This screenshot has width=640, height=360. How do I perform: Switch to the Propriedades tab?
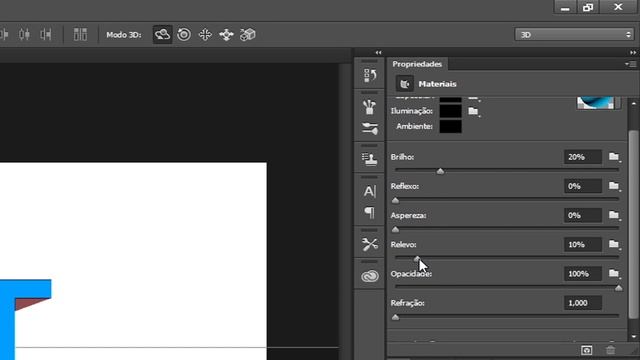[x=417, y=64]
